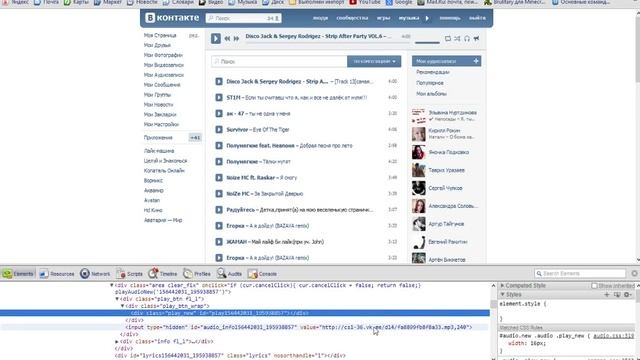Click the VK header search field
640x360 pixels.
tap(244, 18)
